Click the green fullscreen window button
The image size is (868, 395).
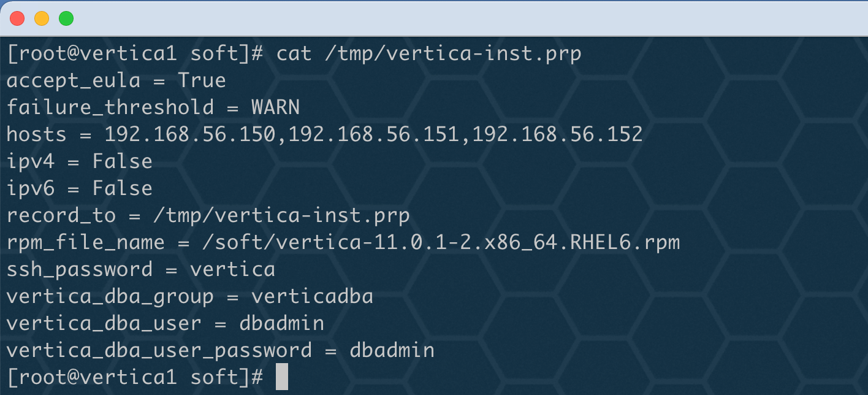(66, 18)
